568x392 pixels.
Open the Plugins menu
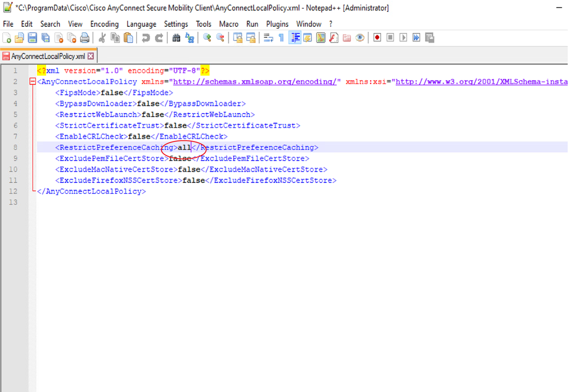277,24
